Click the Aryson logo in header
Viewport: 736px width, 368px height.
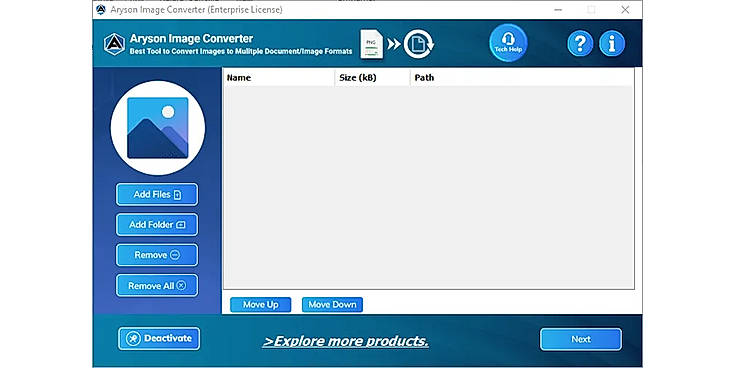[x=115, y=44]
